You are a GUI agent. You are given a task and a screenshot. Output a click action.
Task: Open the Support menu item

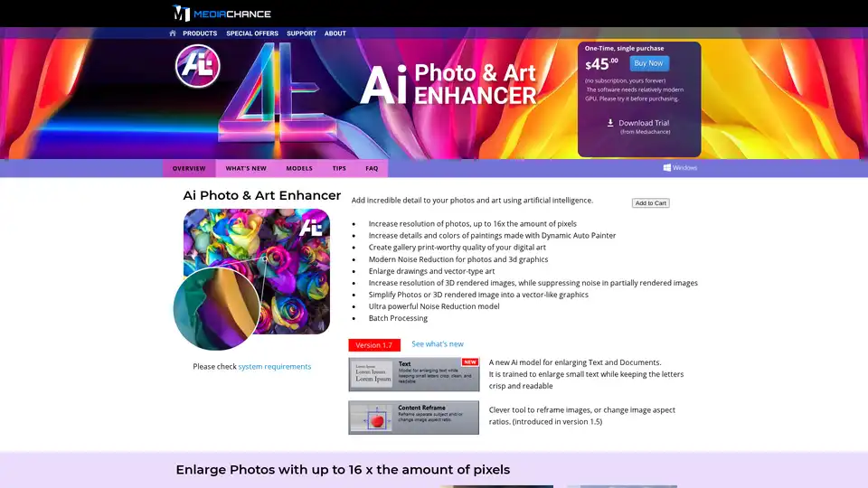coord(301,33)
